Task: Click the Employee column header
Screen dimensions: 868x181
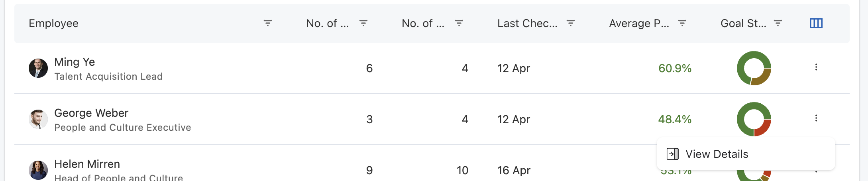Action: tap(54, 24)
